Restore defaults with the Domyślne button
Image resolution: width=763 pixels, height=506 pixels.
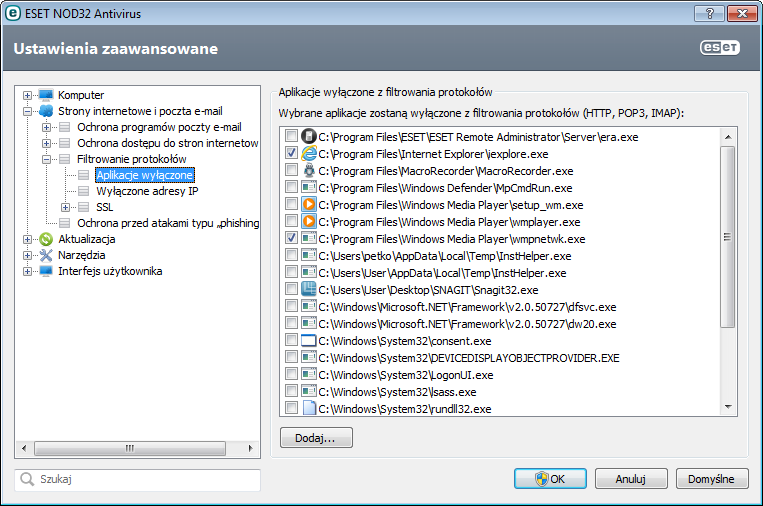[712, 479]
